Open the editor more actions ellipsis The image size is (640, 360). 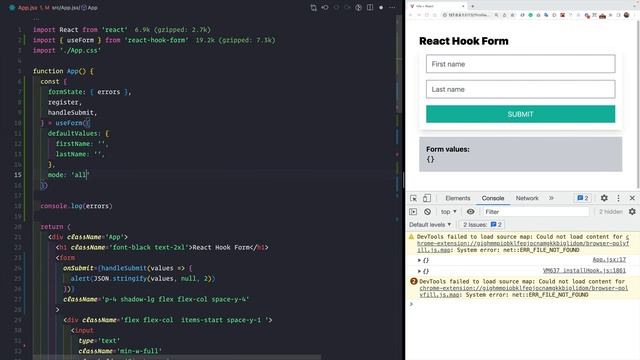392,7
